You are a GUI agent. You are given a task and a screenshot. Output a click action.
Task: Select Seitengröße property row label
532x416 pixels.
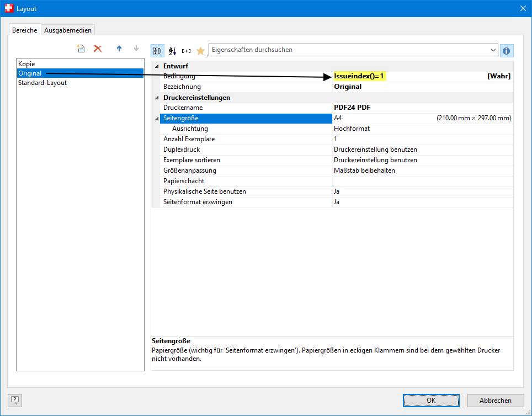(x=246, y=118)
